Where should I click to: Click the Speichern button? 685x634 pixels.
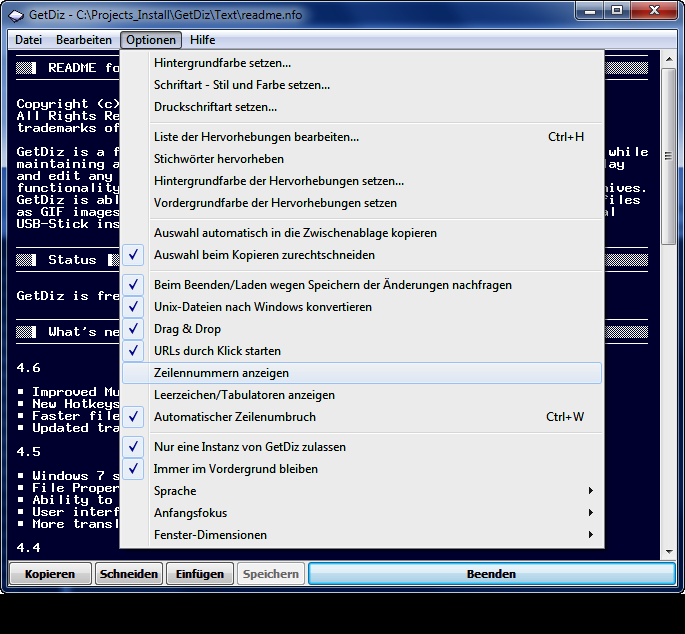coord(271,574)
